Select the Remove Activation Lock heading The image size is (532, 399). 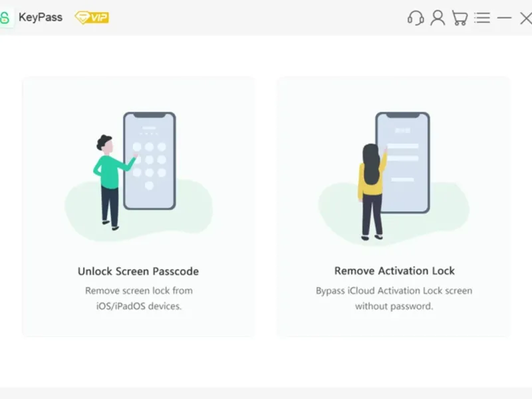[x=394, y=271]
